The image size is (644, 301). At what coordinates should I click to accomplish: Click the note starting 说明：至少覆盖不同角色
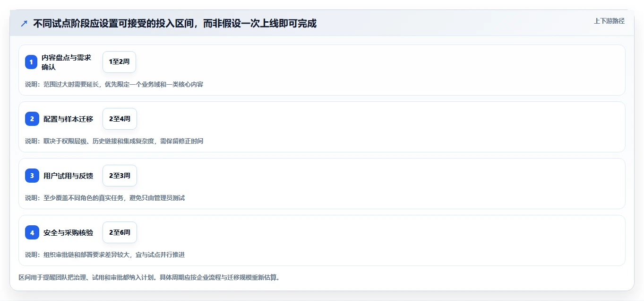(105, 198)
